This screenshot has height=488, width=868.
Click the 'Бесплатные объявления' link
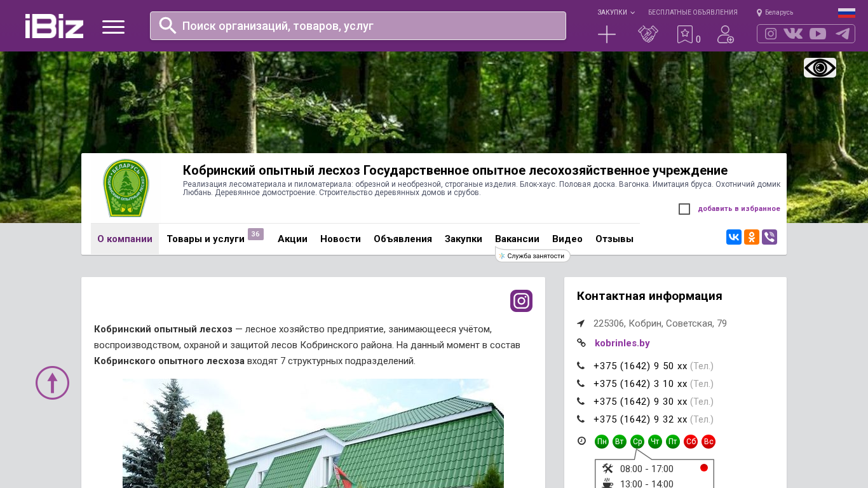(693, 13)
